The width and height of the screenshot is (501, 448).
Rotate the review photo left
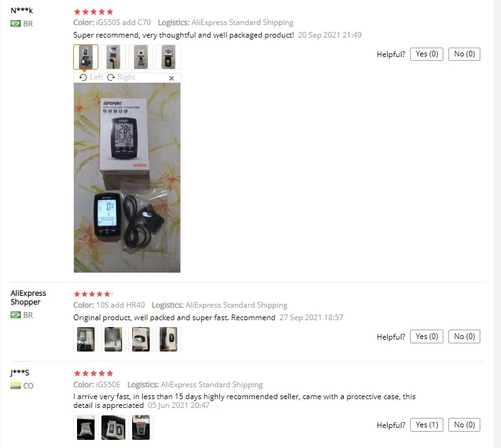(91, 78)
